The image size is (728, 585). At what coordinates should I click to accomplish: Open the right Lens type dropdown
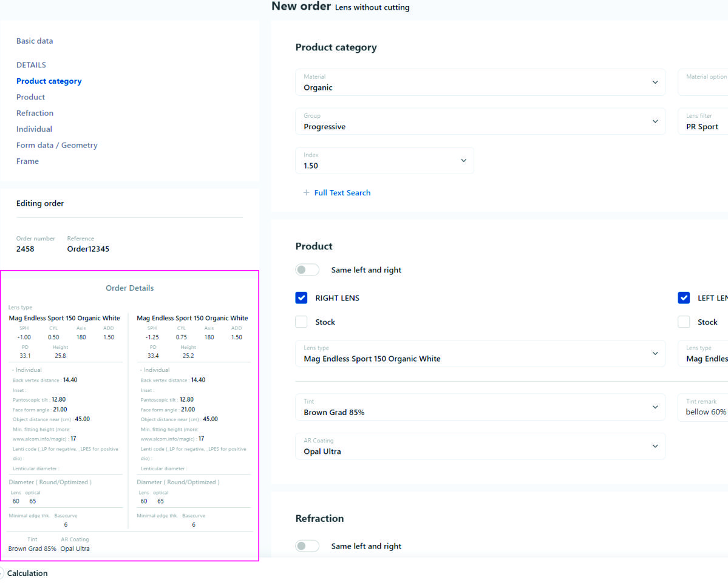point(480,354)
